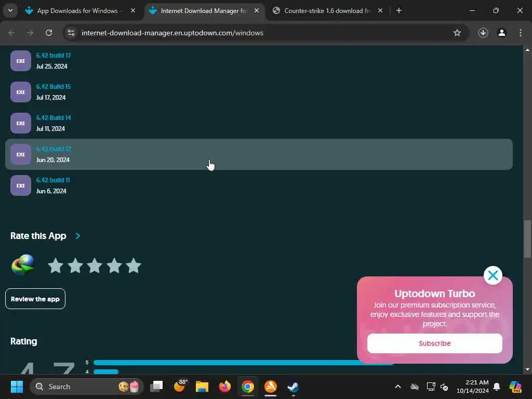The width and height of the screenshot is (532, 399).
Task: Launch Firefox from taskbar
Action: [x=224, y=387]
